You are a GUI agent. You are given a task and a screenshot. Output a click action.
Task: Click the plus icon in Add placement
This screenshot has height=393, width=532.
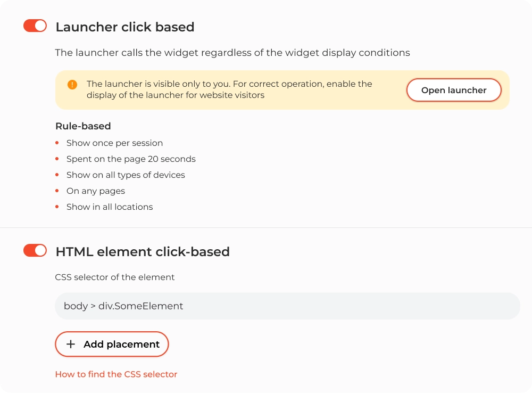pos(71,344)
